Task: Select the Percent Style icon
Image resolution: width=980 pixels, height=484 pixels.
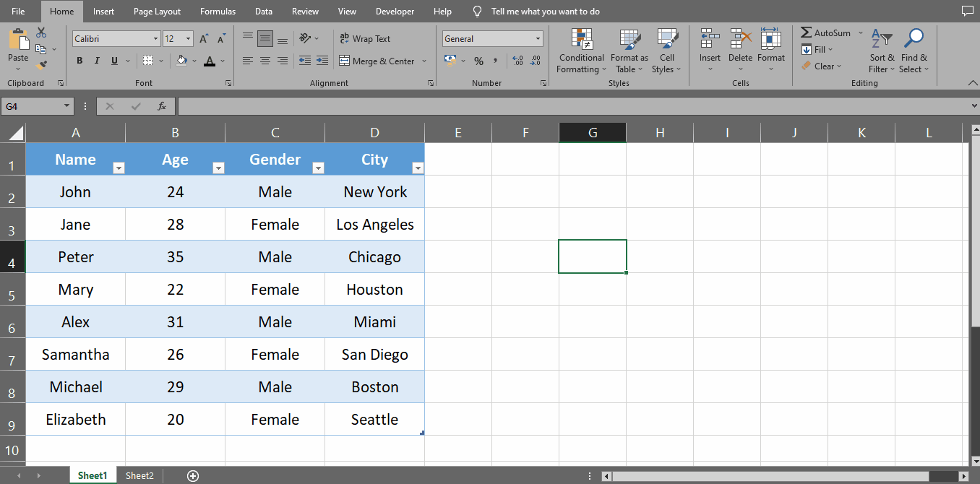Action: pos(478,61)
